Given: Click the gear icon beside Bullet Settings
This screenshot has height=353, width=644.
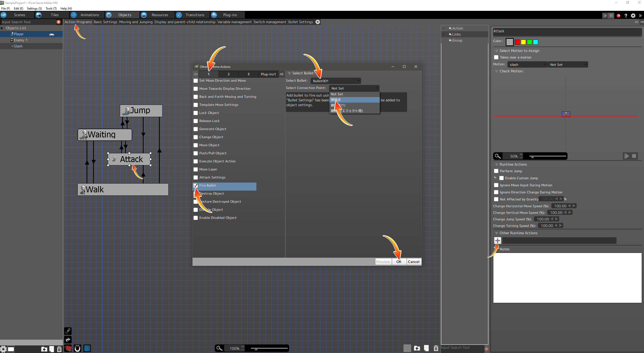Looking at the screenshot, I should pyautogui.click(x=318, y=22).
